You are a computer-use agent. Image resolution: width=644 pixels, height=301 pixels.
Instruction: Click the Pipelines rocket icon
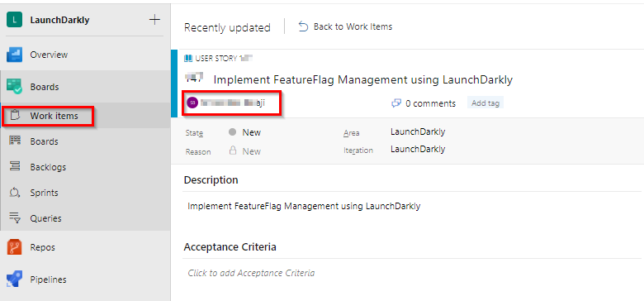[14, 279]
